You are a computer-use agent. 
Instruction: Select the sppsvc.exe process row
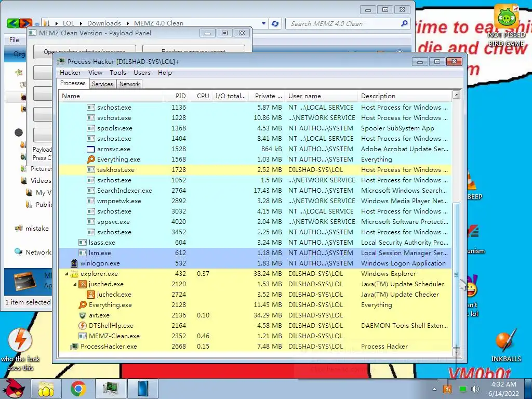255,222
